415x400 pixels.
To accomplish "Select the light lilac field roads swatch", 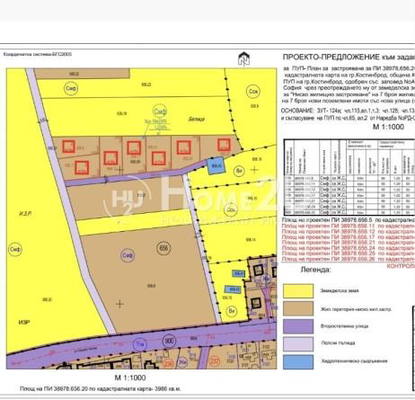I will (x=298, y=344).
